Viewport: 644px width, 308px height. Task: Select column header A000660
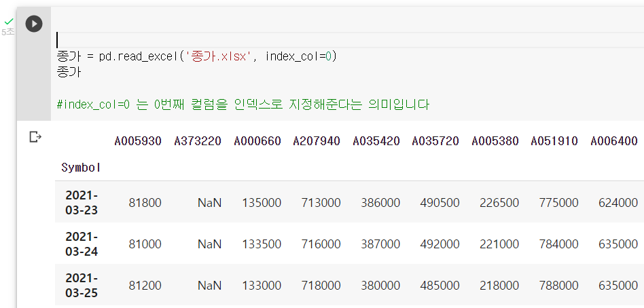257,141
